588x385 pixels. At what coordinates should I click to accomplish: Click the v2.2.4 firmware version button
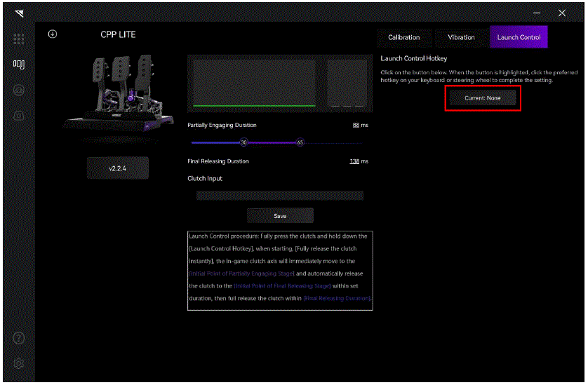[118, 168]
